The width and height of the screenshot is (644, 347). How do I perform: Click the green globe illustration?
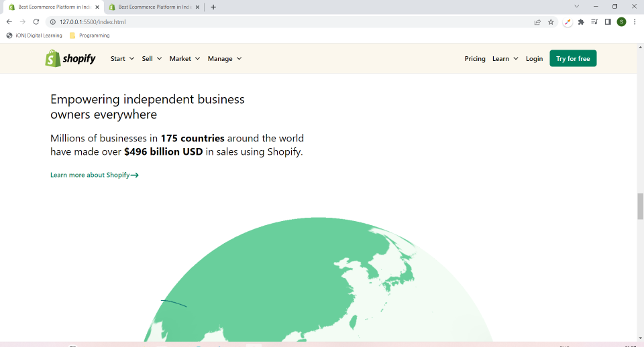click(x=318, y=280)
